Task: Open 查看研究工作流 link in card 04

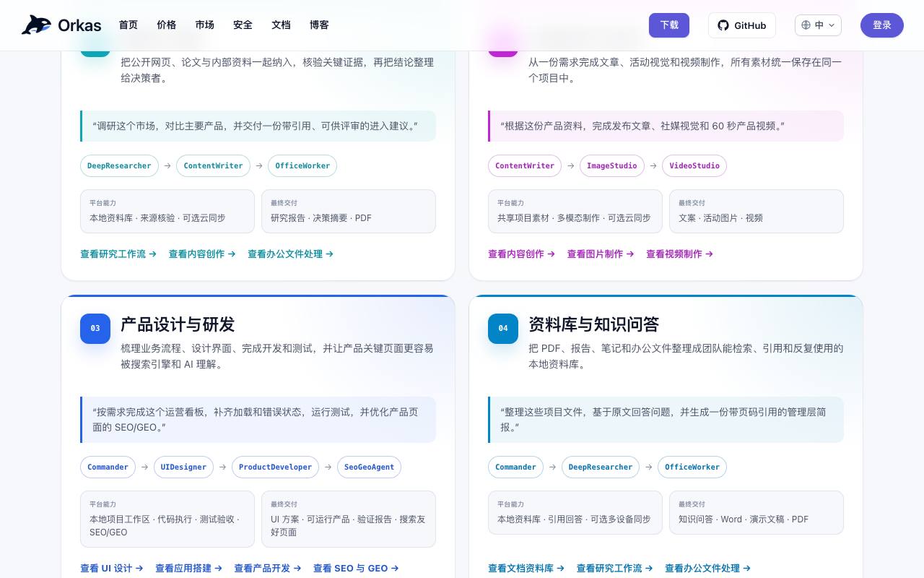Action: [615, 569]
